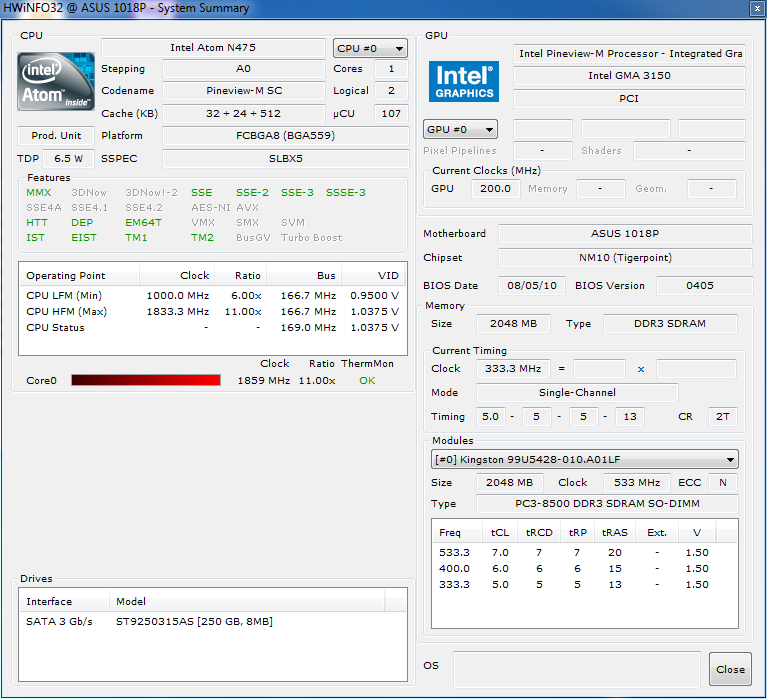The image size is (767, 699).
Task: Click the 0405 BIOS version value
Action: click(704, 285)
